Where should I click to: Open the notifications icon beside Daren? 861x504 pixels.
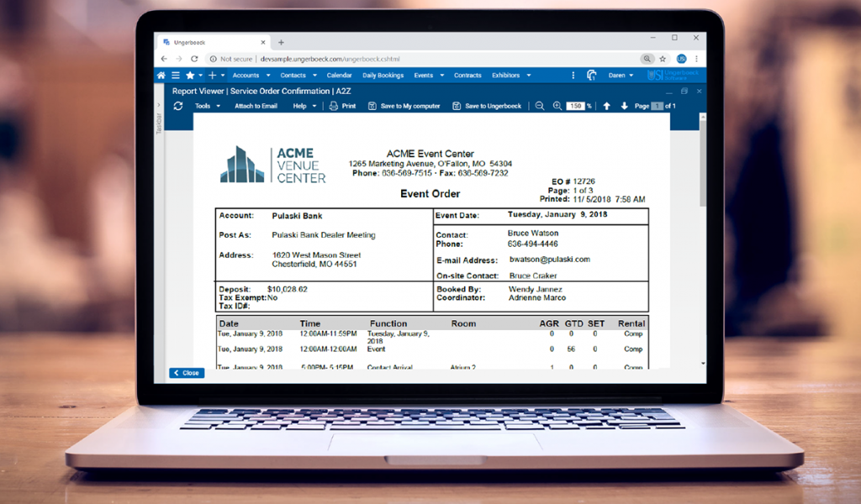pyautogui.click(x=592, y=76)
